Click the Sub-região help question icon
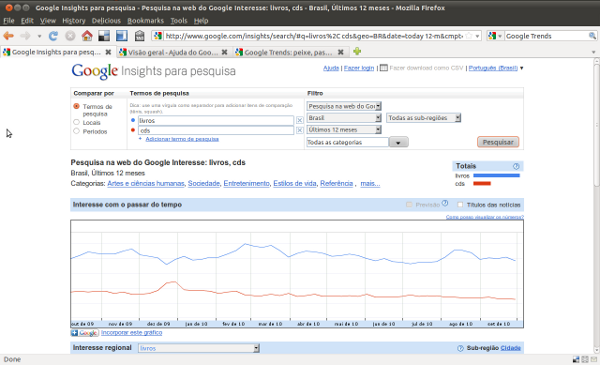The height and width of the screenshot is (365, 600). point(460,348)
